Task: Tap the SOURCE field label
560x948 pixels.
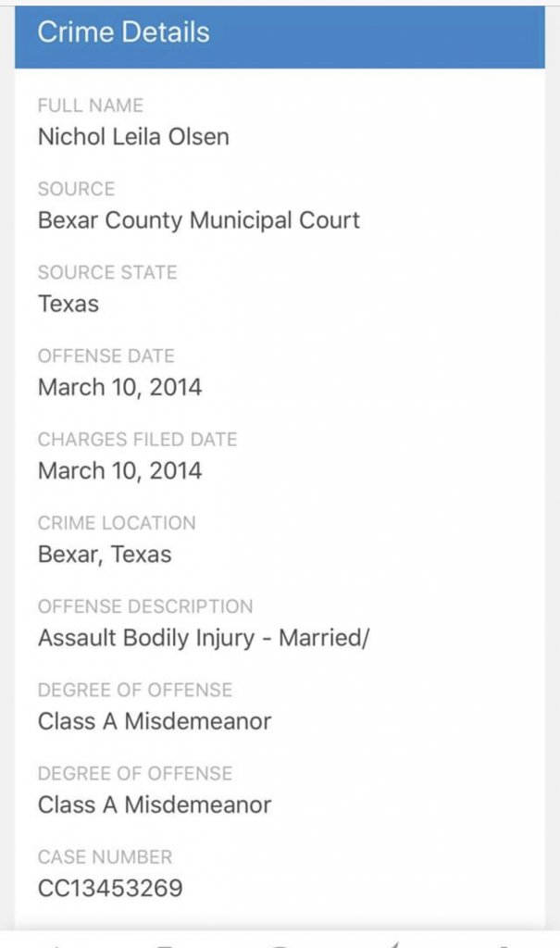Action: click(x=76, y=189)
